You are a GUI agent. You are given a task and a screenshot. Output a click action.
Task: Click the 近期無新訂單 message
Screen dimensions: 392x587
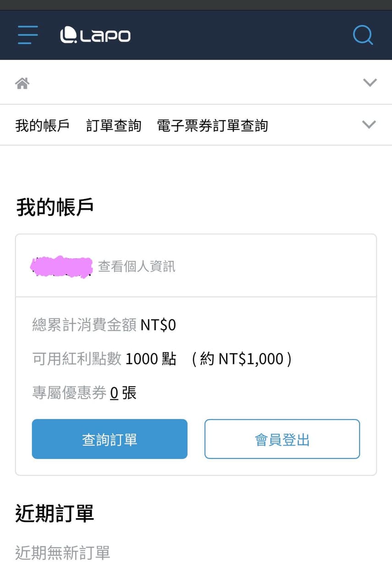[63, 553]
